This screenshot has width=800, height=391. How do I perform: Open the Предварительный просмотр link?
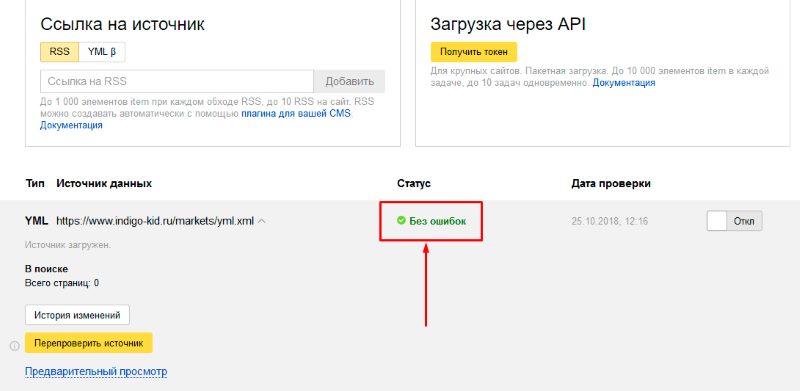coord(96,372)
